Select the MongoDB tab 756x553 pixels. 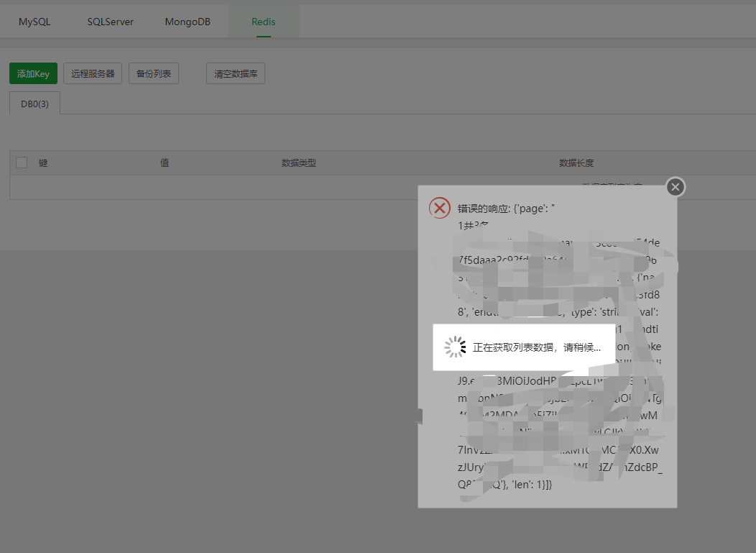coord(188,22)
